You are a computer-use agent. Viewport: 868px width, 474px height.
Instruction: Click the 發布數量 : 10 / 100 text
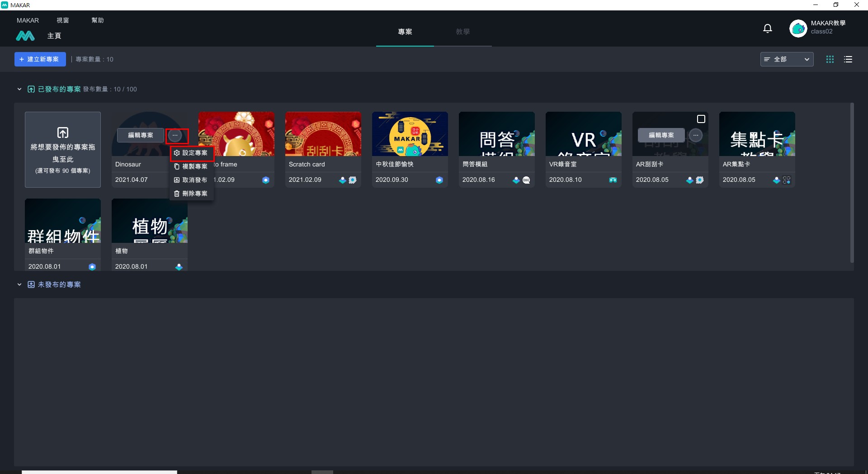tap(110, 89)
